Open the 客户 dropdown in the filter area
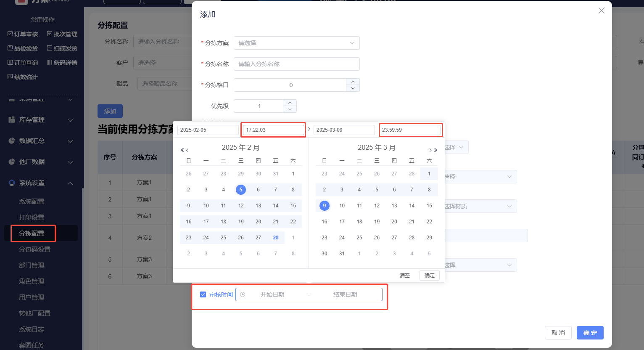 click(163, 63)
